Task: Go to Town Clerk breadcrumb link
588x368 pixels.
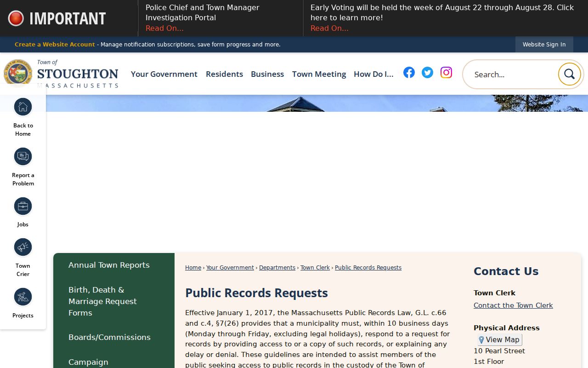Action: [315, 268]
